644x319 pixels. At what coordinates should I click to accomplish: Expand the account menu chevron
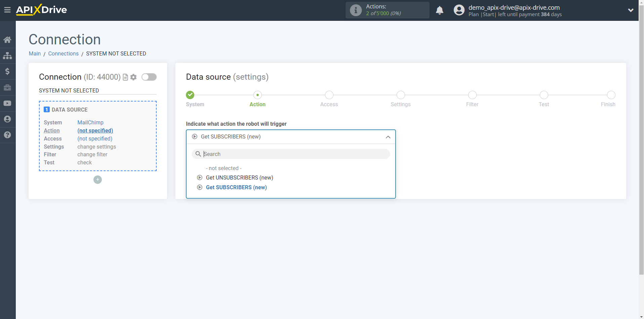(631, 10)
